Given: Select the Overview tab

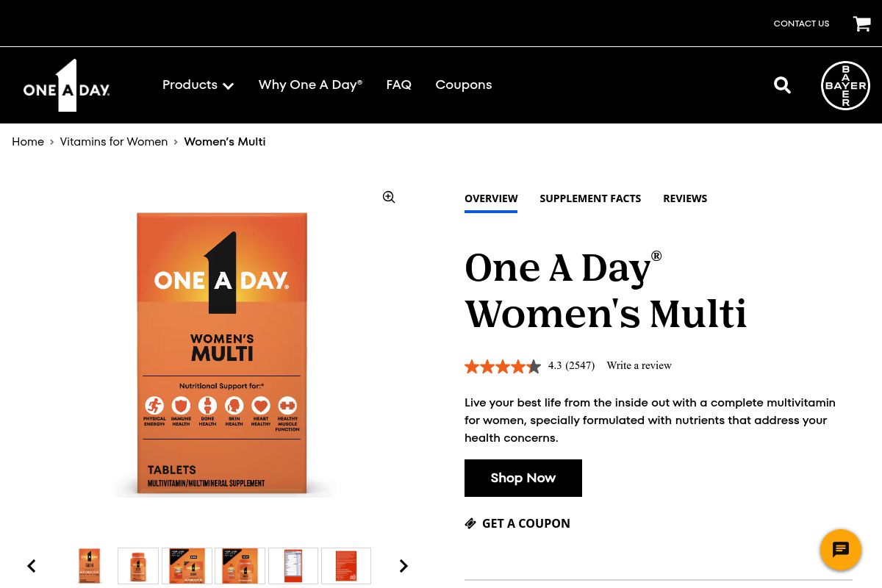Looking at the screenshot, I should (x=491, y=198).
